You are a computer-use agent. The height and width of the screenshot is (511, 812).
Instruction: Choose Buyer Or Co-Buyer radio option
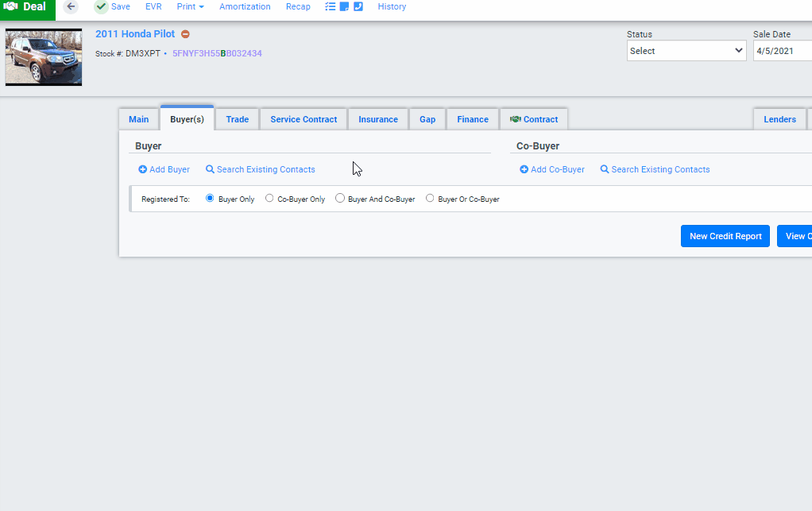tap(430, 199)
